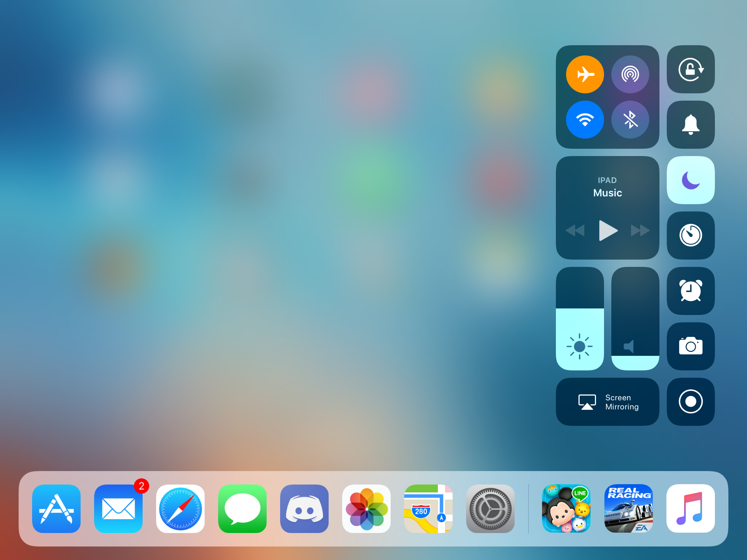Viewport: 747px width, 560px height.
Task: Turn off Do Not Disturb moon
Action: tap(690, 180)
